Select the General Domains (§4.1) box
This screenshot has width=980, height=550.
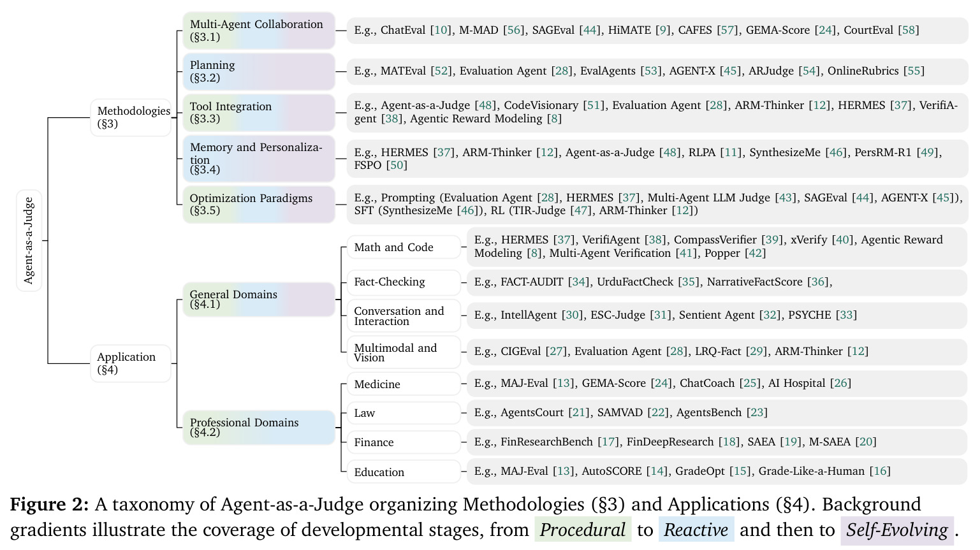[x=259, y=300]
